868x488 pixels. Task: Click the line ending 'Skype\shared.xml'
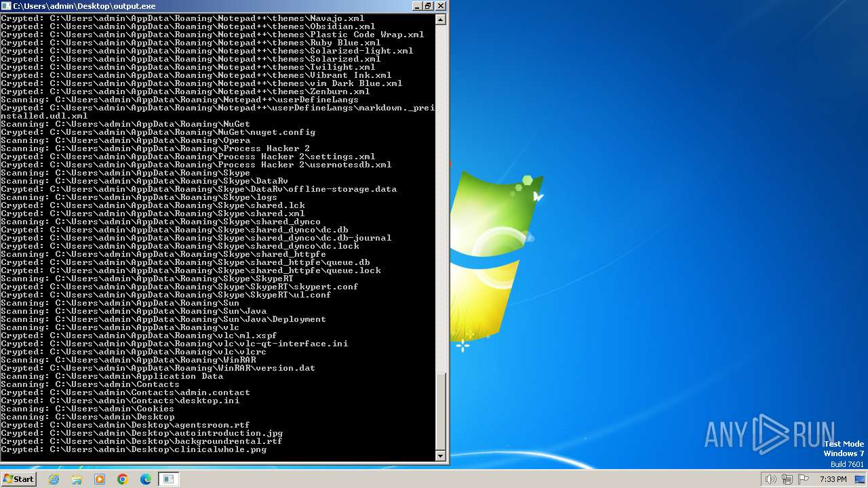[x=153, y=213]
